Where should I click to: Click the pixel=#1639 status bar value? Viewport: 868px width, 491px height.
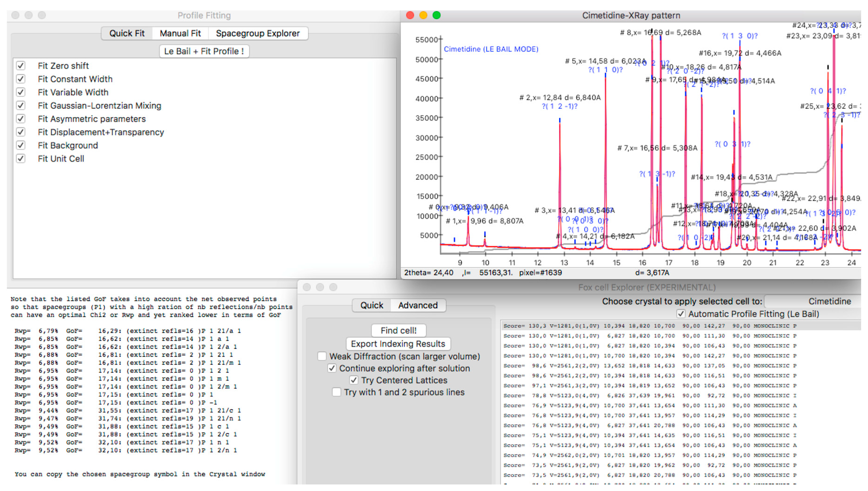click(540, 272)
